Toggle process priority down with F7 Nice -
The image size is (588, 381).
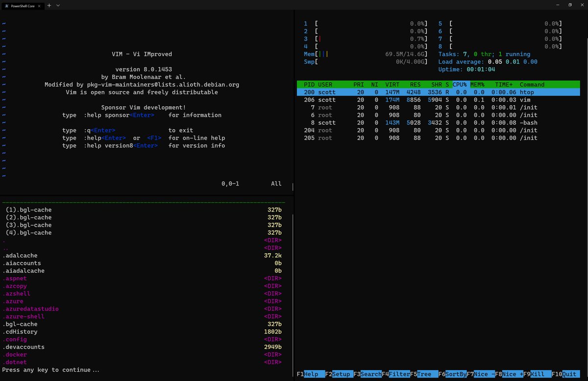coord(482,374)
